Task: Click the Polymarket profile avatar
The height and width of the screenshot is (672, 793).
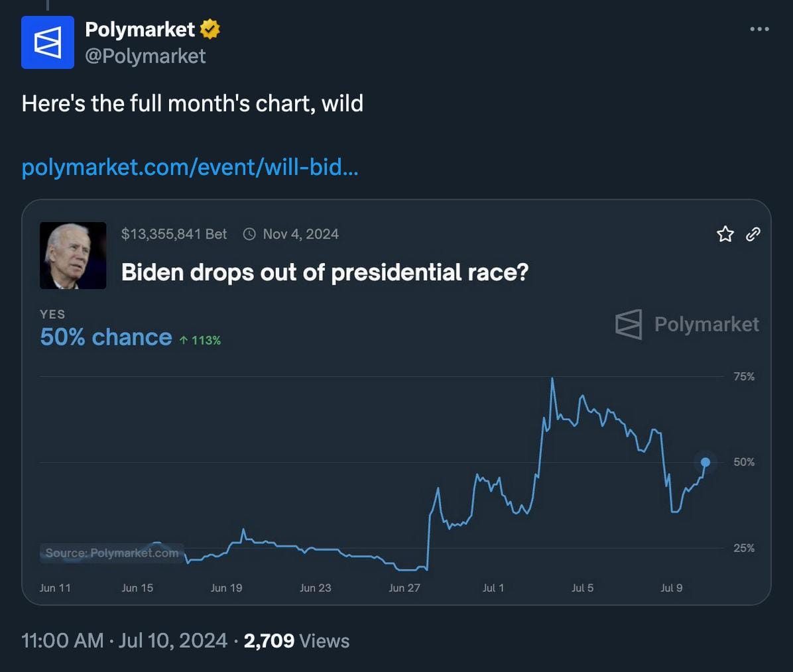Action: [48, 42]
